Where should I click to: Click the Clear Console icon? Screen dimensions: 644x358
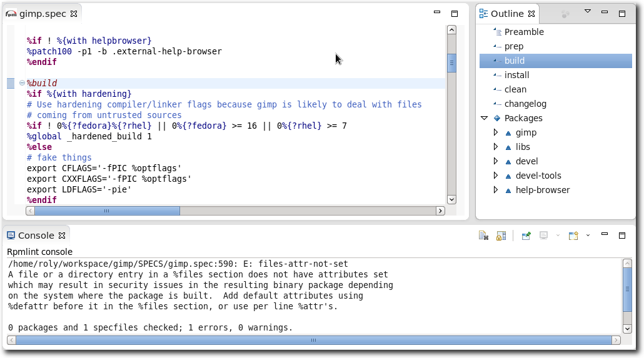pyautogui.click(x=483, y=236)
